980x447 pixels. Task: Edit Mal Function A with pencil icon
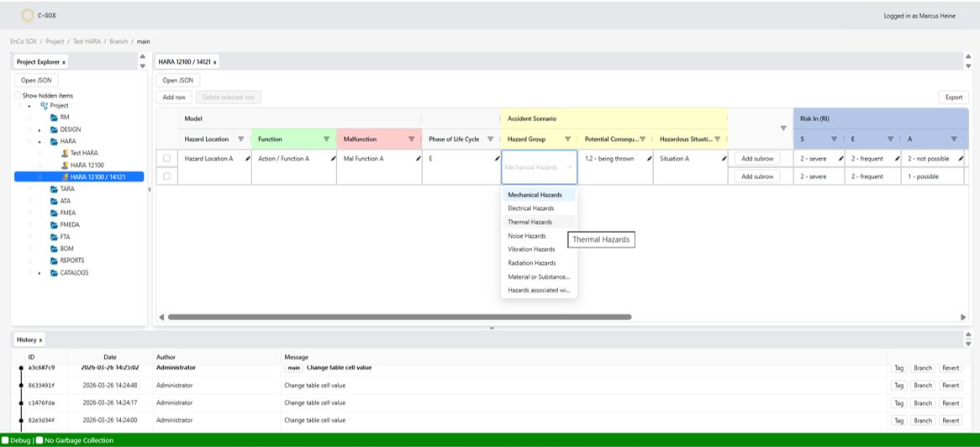coord(419,159)
